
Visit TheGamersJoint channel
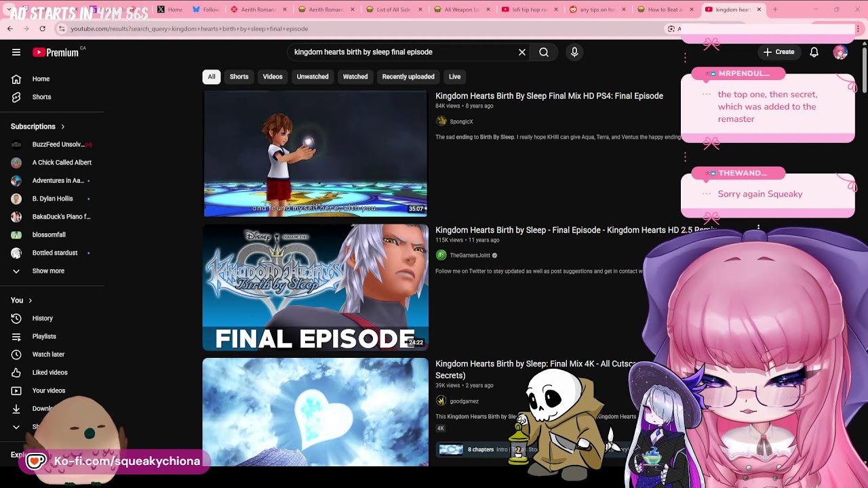(470, 256)
